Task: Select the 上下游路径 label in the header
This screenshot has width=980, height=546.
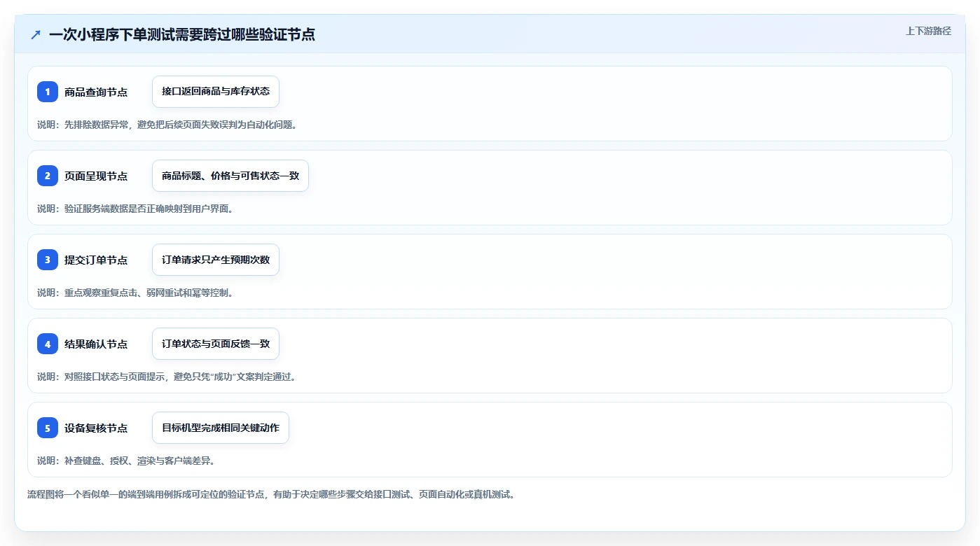Action: 928,31
